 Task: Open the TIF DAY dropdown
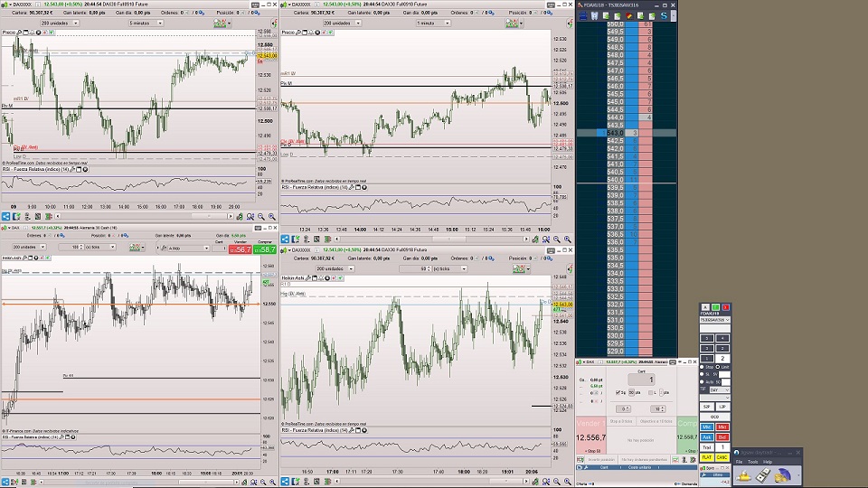coord(722,389)
